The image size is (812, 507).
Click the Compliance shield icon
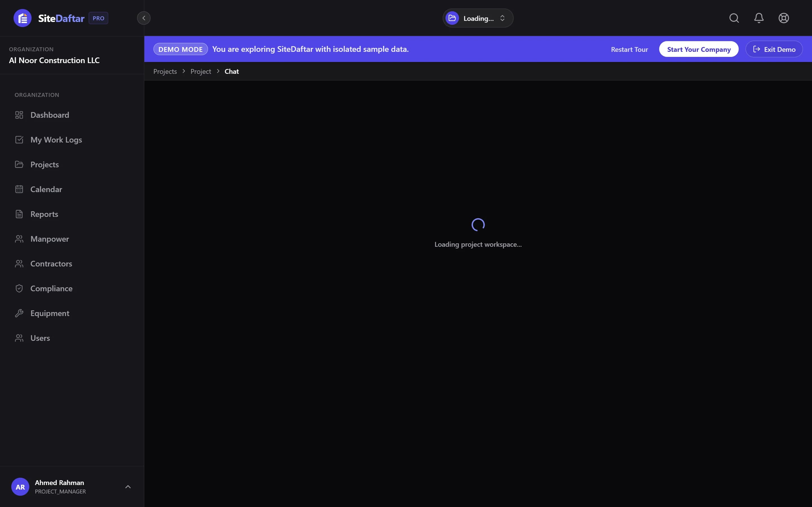[19, 288]
